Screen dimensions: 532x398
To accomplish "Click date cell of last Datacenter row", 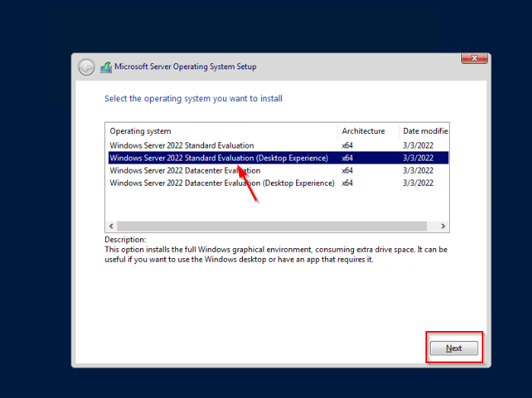I will coord(418,183).
